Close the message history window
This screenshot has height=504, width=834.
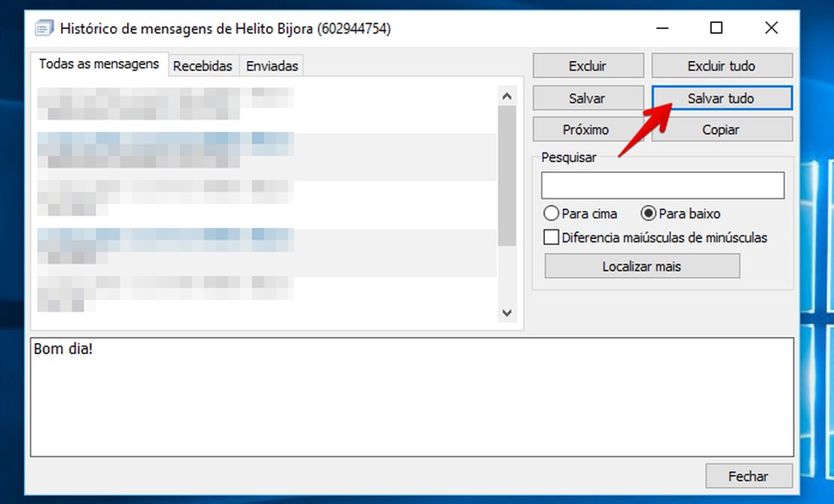771,28
